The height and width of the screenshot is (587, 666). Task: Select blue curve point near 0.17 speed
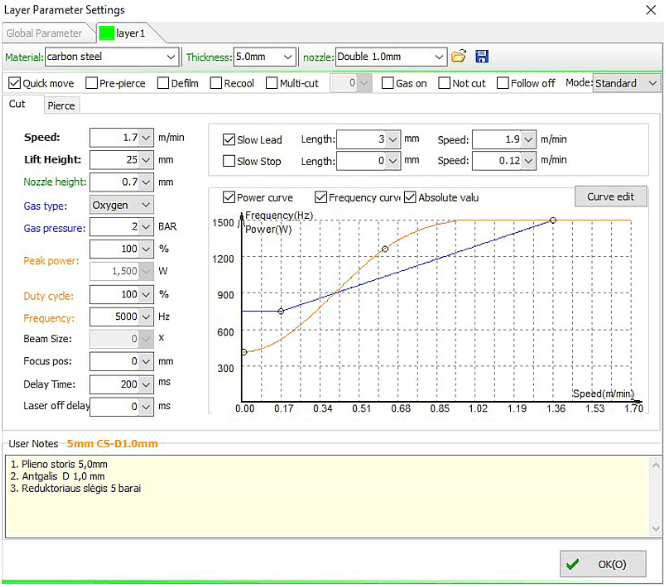coord(281,311)
